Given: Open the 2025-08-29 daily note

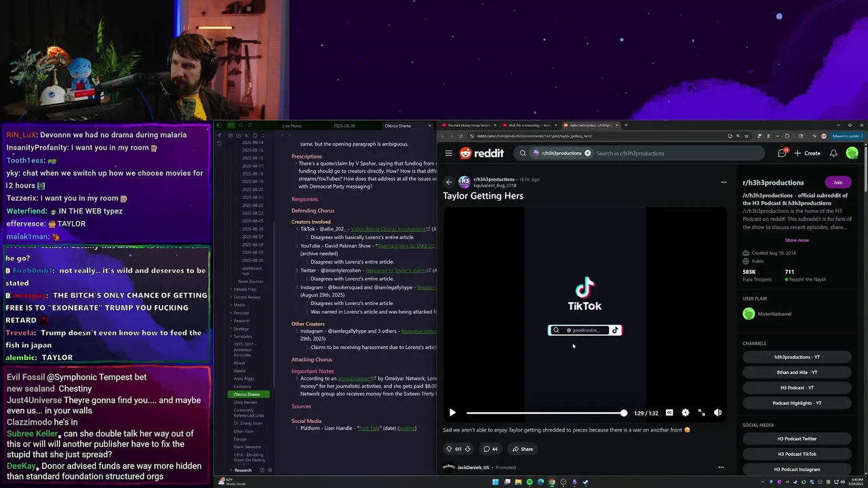Looking at the screenshot, I should (x=253, y=253).
